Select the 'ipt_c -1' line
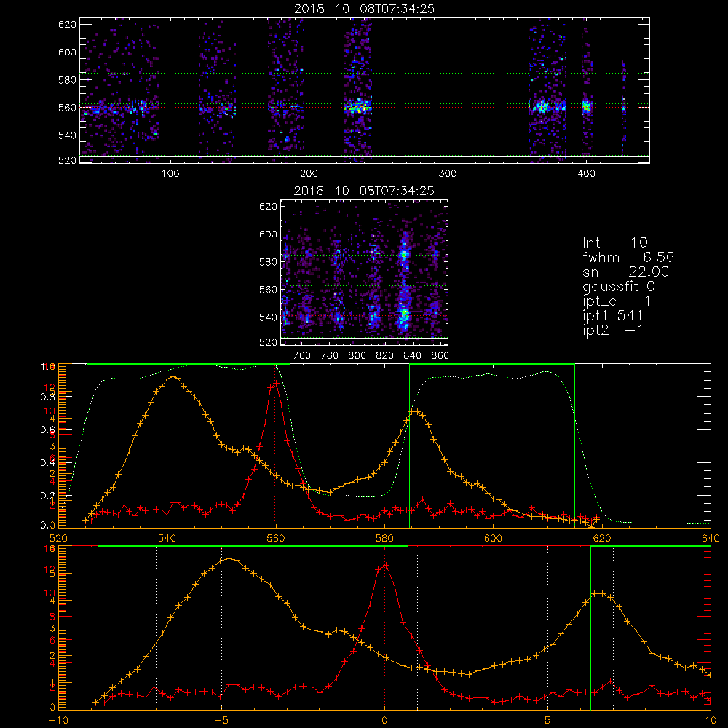The height and width of the screenshot is (728, 728). [617, 301]
